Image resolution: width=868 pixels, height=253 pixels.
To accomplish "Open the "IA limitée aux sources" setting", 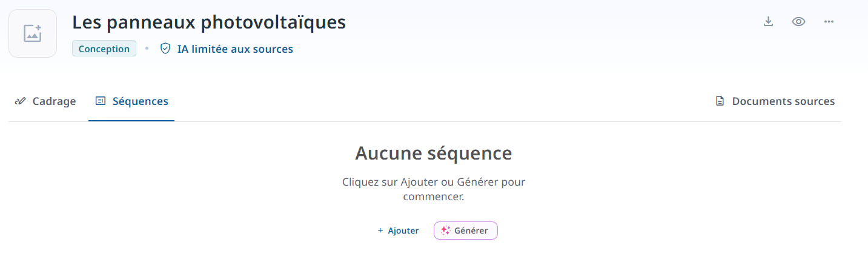I will [x=234, y=49].
